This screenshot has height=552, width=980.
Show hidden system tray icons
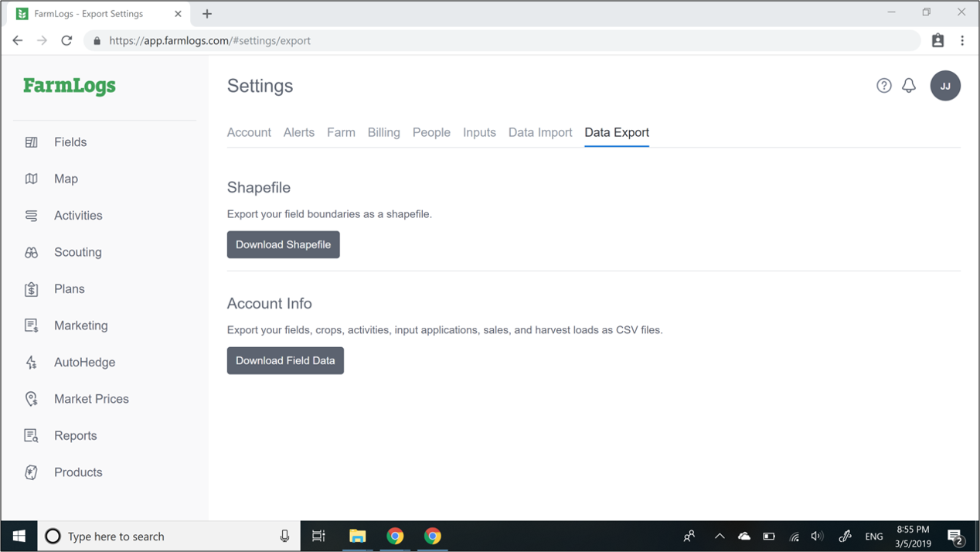[x=720, y=536]
